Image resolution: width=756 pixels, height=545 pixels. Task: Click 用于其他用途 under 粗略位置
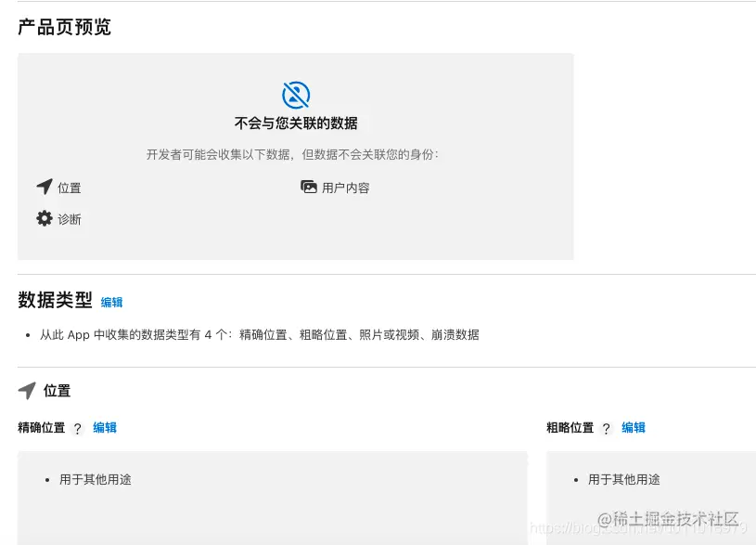pos(624,479)
